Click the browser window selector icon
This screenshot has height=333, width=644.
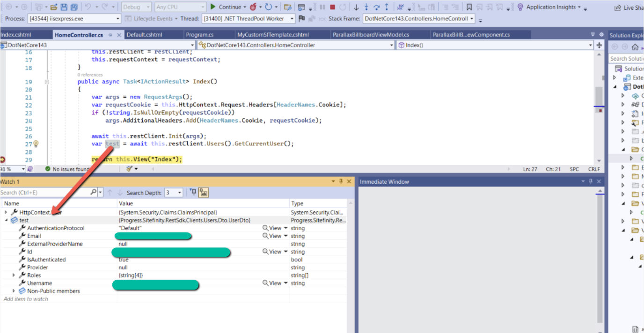301,7
